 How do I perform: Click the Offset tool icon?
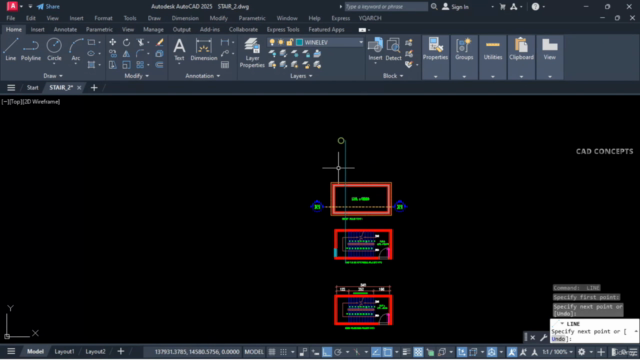pos(160,64)
